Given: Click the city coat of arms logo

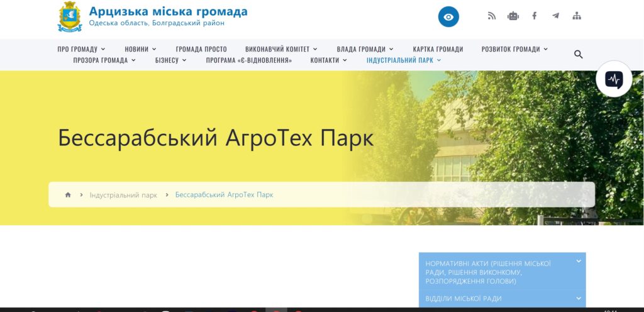Looking at the screenshot, I should point(70,17).
